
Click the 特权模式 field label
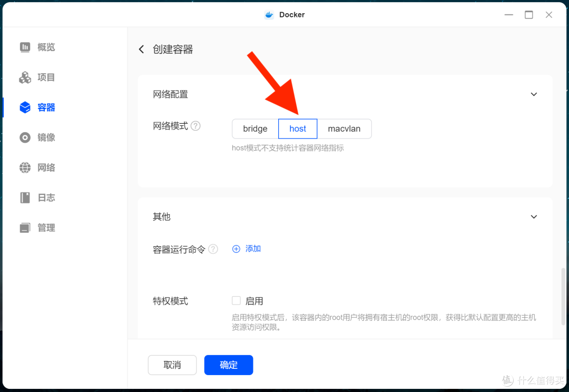click(170, 301)
